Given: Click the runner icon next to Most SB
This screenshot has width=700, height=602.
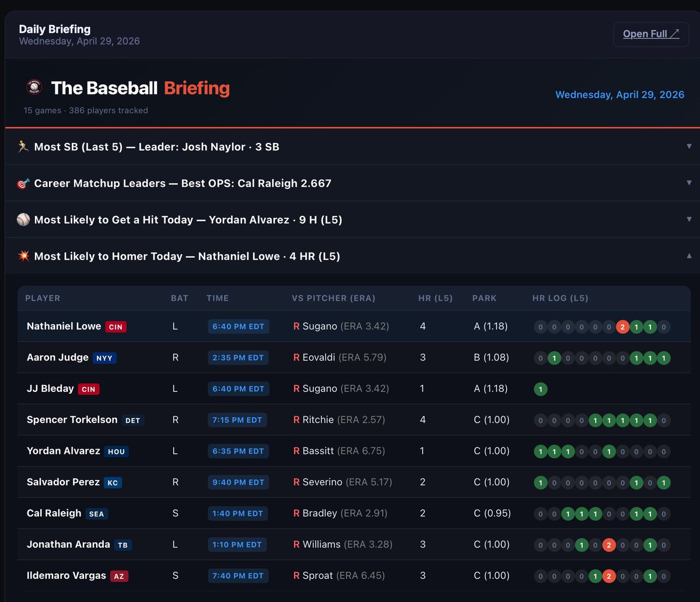Looking at the screenshot, I should 23,146.
